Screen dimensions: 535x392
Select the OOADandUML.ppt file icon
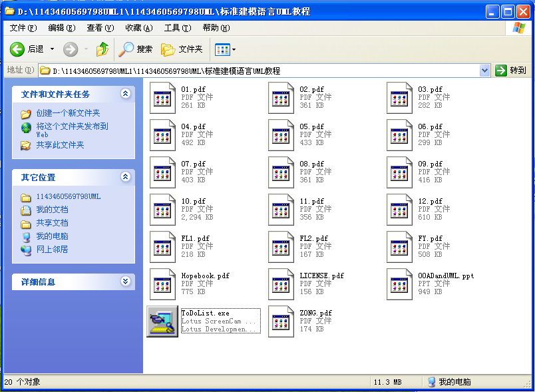tap(399, 284)
